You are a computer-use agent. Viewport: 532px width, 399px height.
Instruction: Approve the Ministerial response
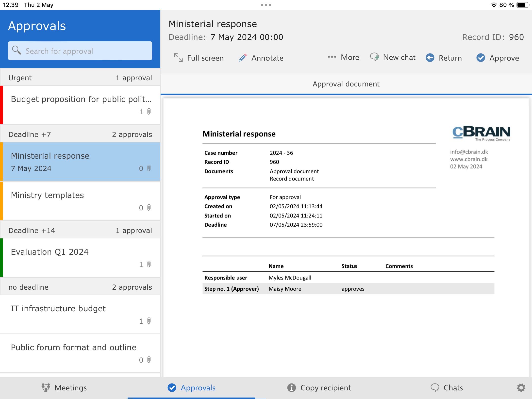tap(498, 58)
